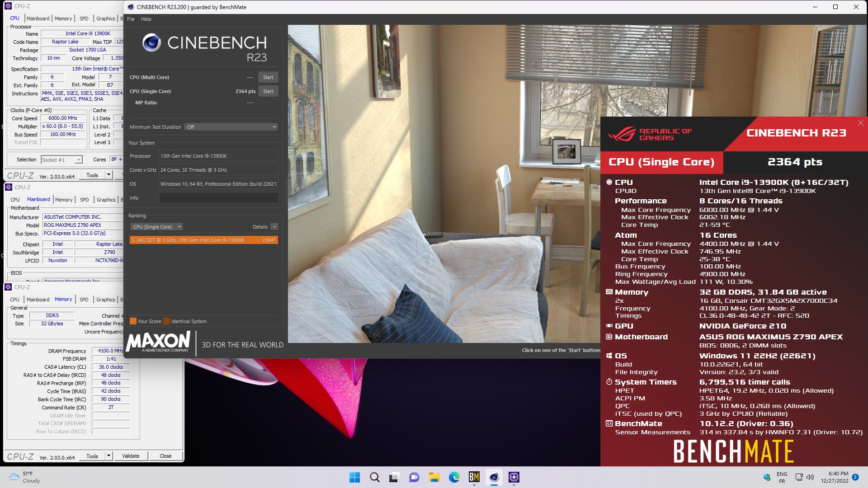Viewport: 868px width, 488px height.
Task: Open Graphics tab in bottom CPU-Z window
Action: (106, 300)
